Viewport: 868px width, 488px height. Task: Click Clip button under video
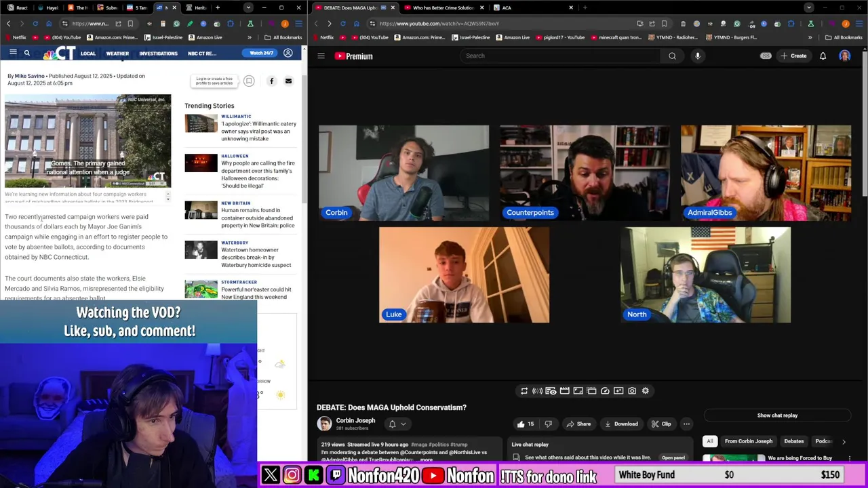click(661, 424)
